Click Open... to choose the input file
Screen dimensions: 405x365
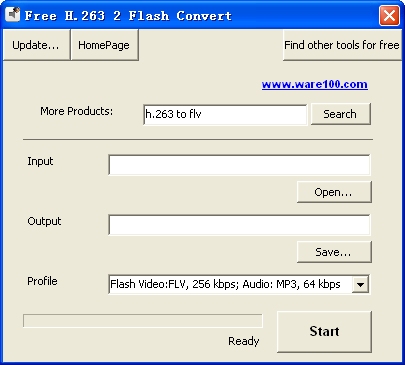point(334,192)
